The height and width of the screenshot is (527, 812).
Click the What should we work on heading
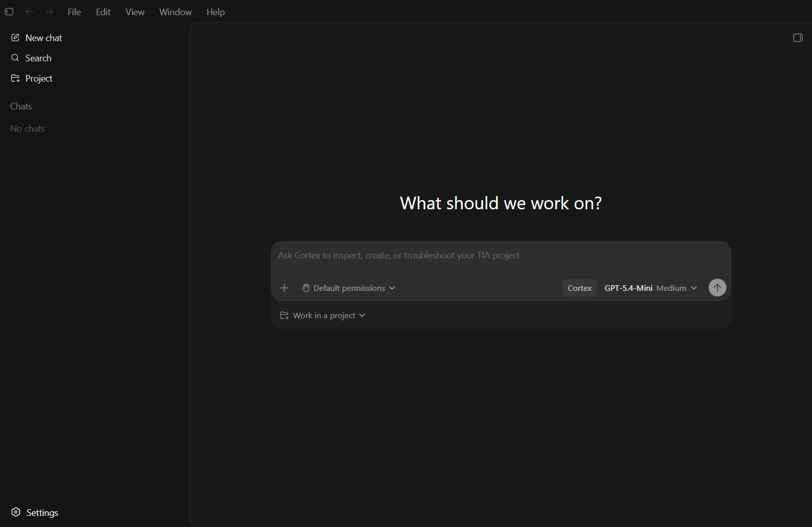point(501,203)
